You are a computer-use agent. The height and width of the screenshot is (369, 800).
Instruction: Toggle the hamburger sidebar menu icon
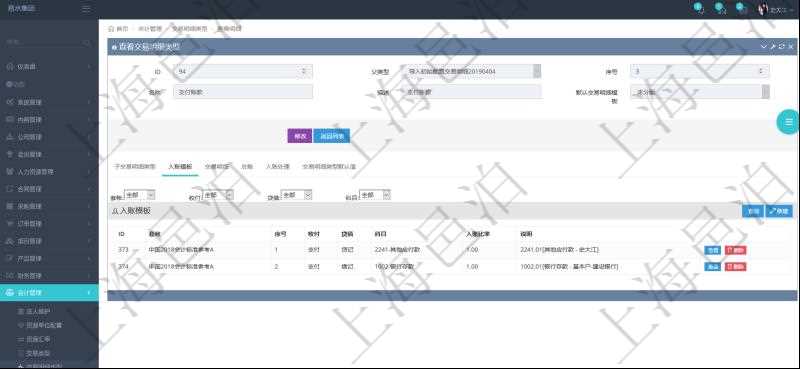86,9
